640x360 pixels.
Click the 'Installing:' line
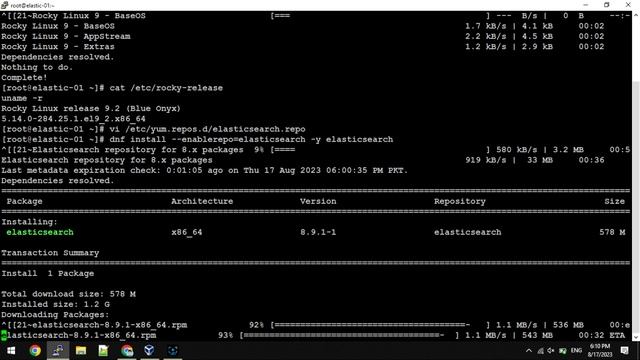(x=30, y=222)
